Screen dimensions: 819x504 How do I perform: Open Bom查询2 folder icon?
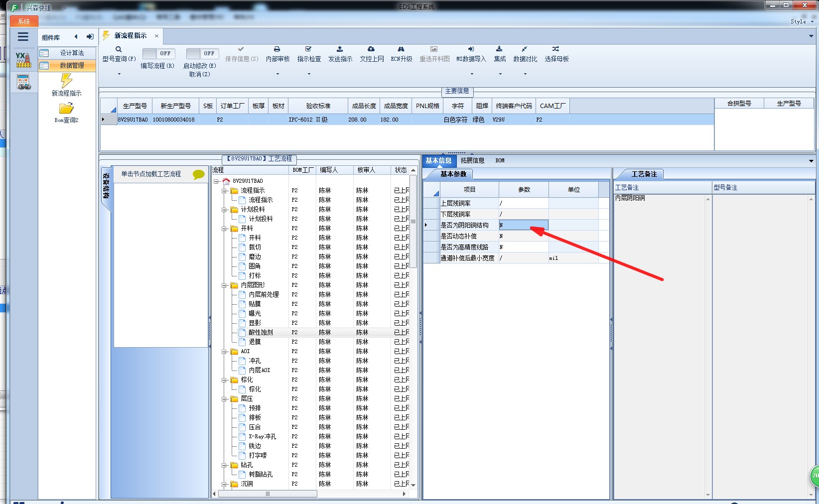(x=66, y=108)
